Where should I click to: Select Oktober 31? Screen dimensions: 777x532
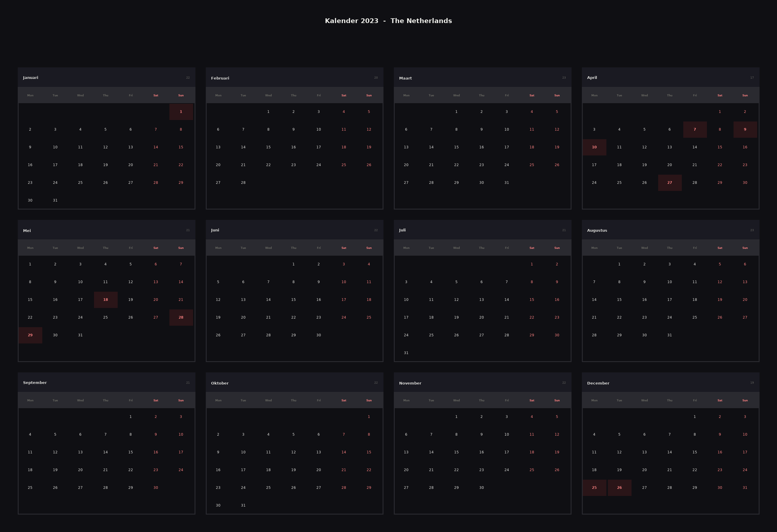point(243,505)
